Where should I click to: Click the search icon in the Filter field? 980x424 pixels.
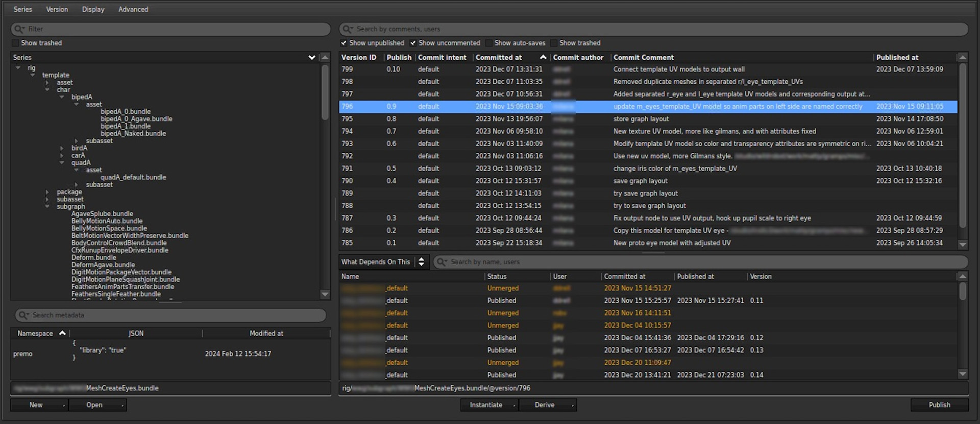click(x=19, y=29)
